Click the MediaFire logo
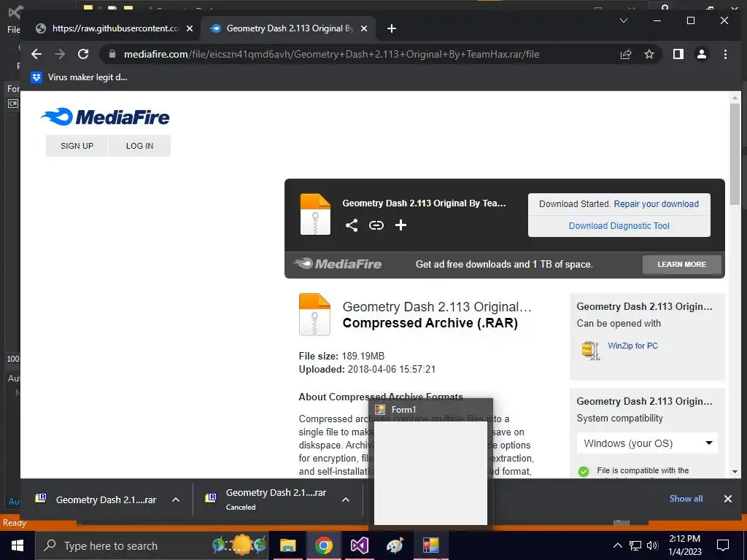This screenshot has height=560, width=747. [105, 117]
